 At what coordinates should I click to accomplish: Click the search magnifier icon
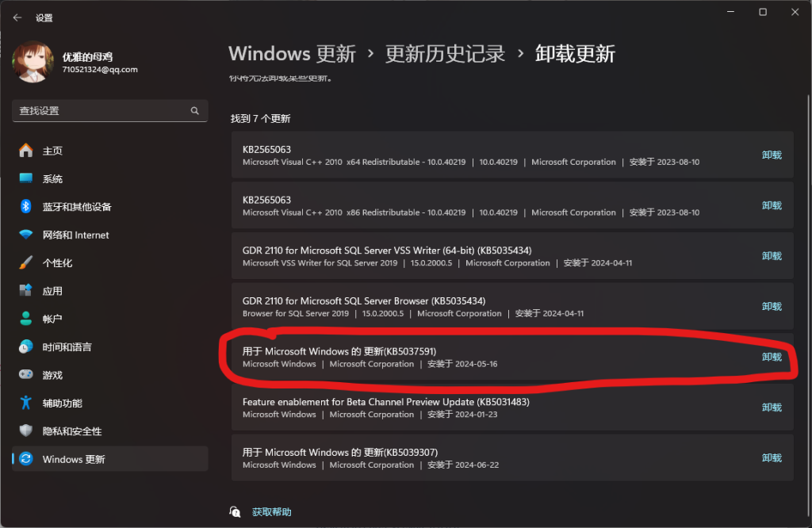tap(195, 111)
